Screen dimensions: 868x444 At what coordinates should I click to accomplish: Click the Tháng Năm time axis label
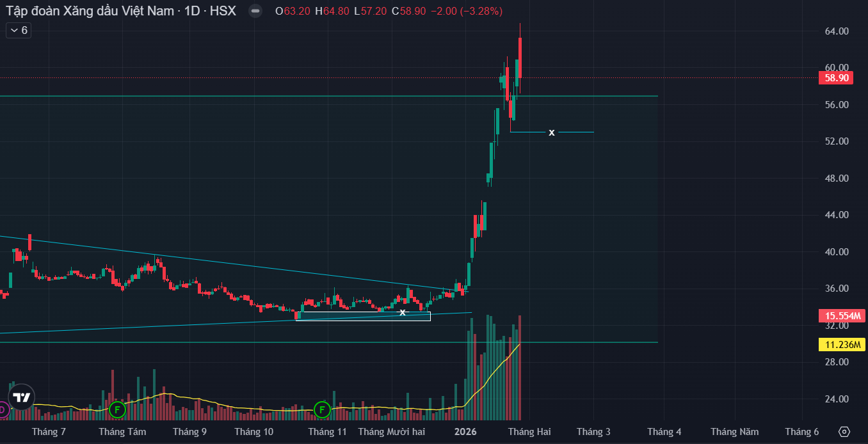(x=735, y=432)
